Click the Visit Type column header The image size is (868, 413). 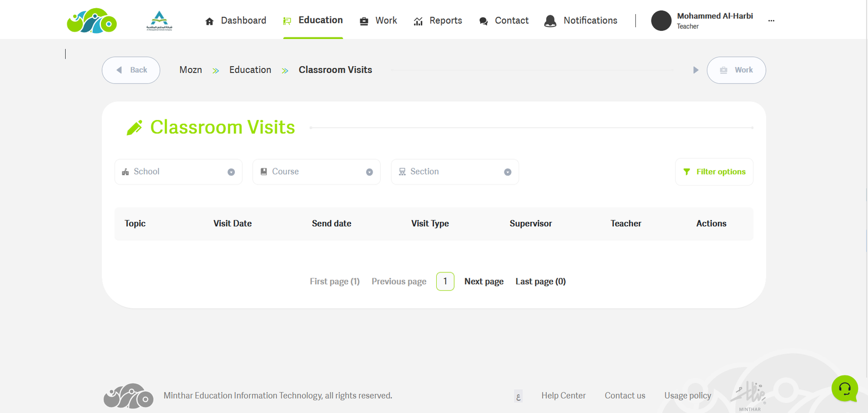pos(430,224)
